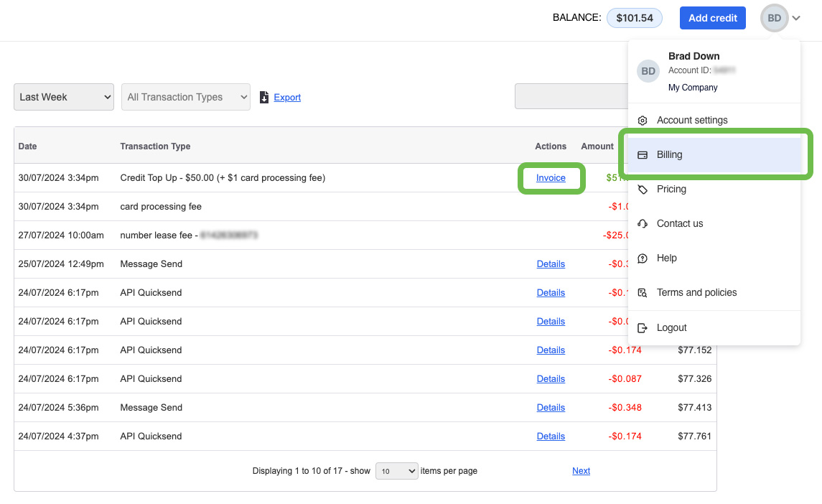
Task: Click the BD avatar in the top bar
Action: pos(775,18)
